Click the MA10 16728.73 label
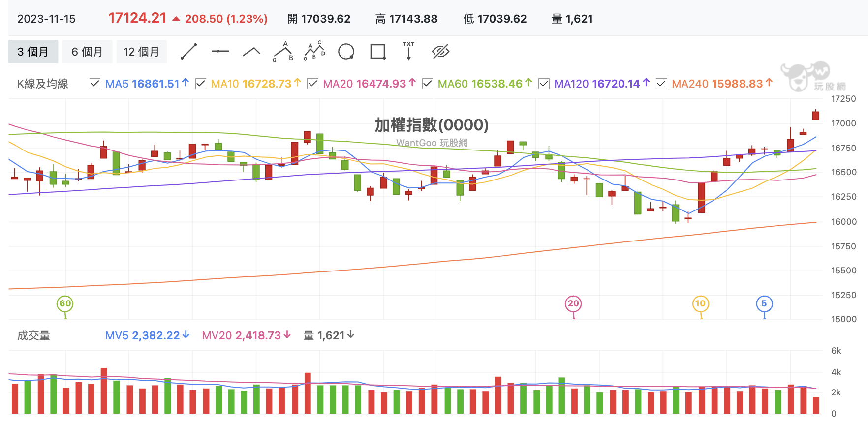 (256, 84)
